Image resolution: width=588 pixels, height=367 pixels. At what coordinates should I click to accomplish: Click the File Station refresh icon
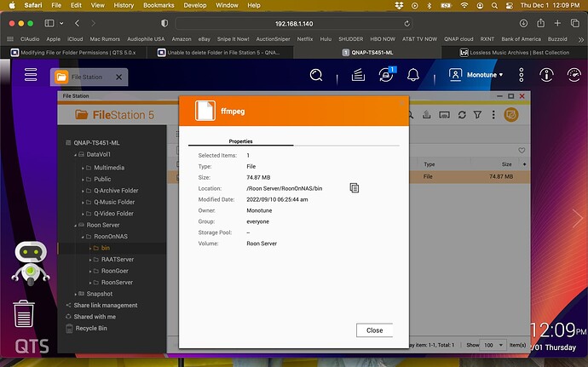click(x=462, y=115)
